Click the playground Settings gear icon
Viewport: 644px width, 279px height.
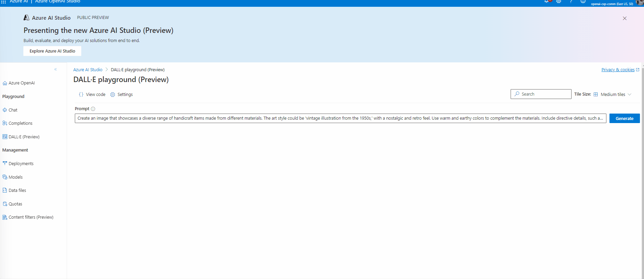113,95
